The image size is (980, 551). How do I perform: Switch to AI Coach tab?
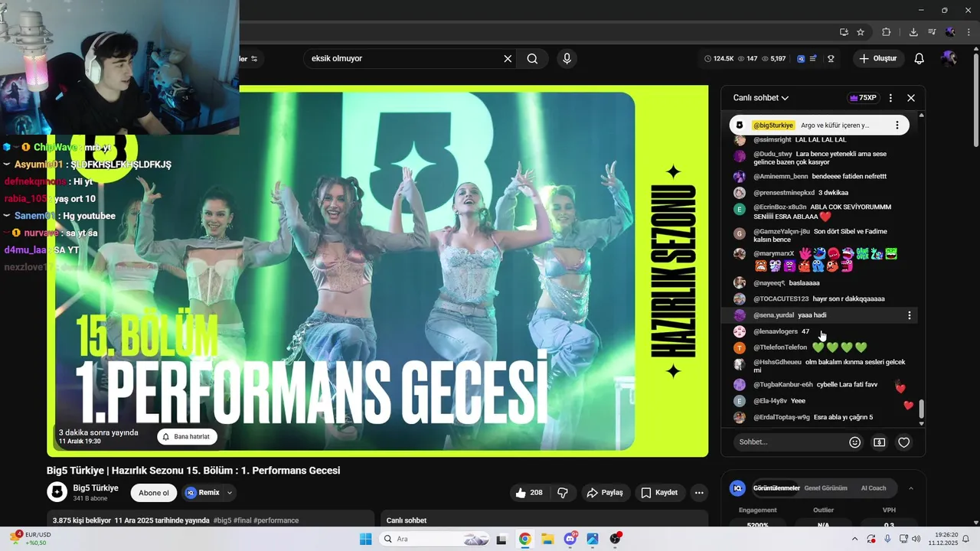[x=874, y=488]
